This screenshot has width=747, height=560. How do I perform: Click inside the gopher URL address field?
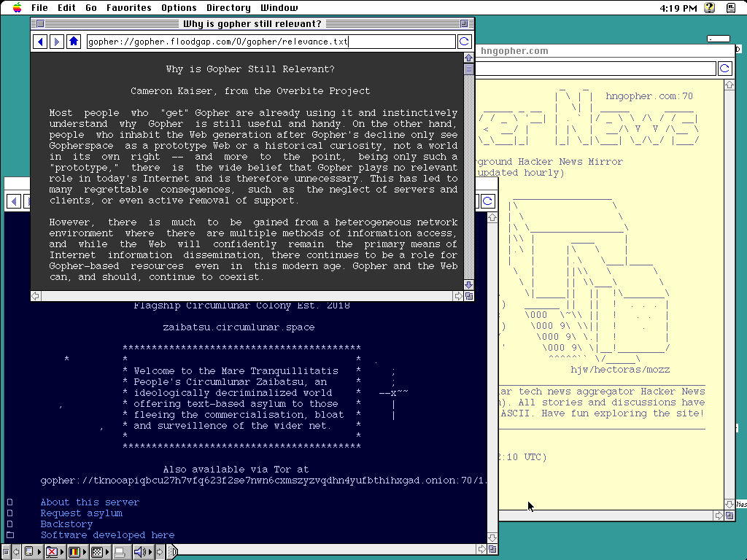point(270,42)
